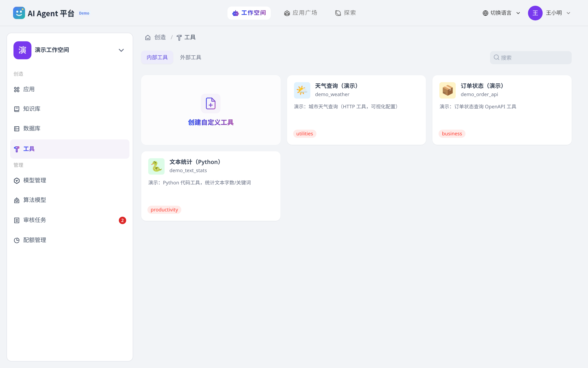Image resolution: width=588 pixels, height=368 pixels.
Task: Expand the 演示工作空间 workspace chevron
Action: click(121, 50)
